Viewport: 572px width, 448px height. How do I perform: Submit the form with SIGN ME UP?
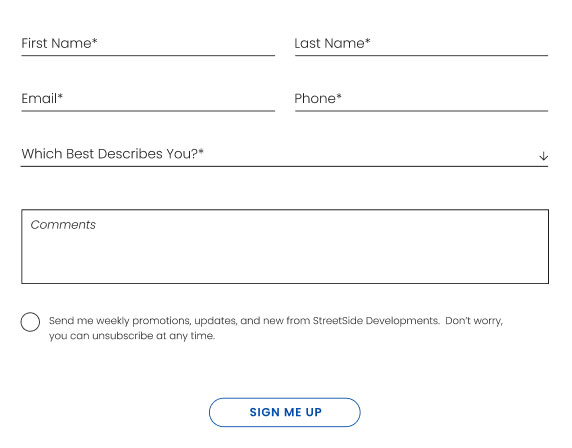[x=285, y=412]
